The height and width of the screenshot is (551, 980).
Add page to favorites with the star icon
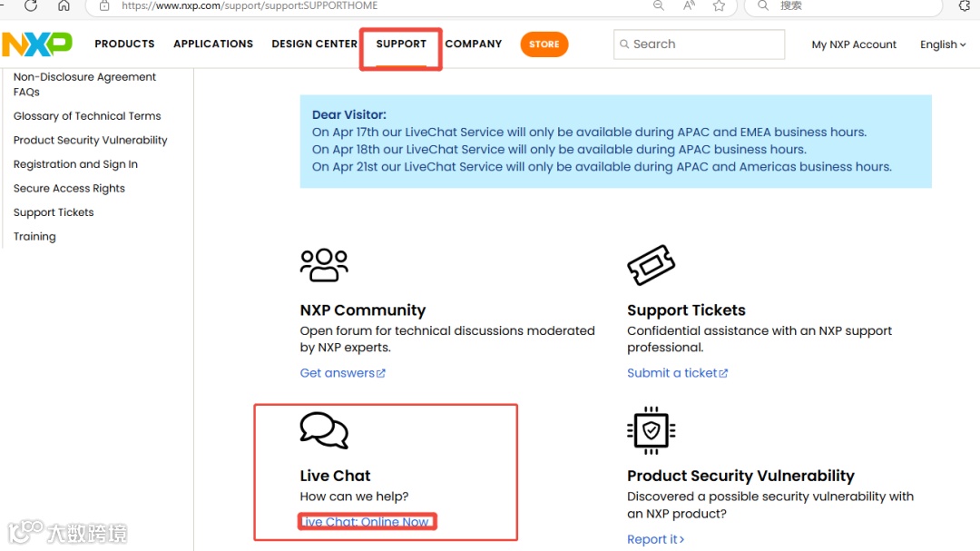tap(719, 5)
